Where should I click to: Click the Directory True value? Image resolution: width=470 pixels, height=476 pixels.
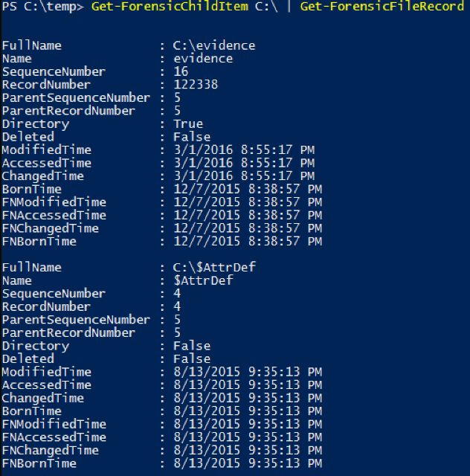pyautogui.click(x=188, y=124)
